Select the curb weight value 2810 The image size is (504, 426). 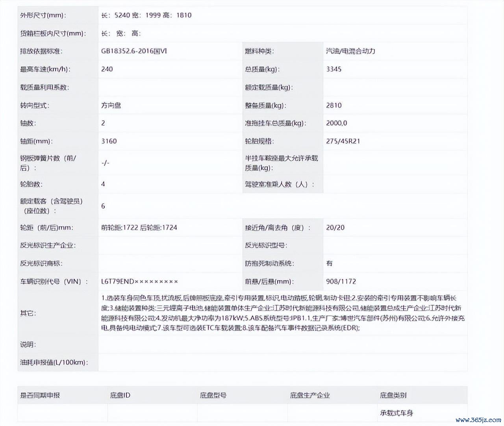pyautogui.click(x=334, y=106)
